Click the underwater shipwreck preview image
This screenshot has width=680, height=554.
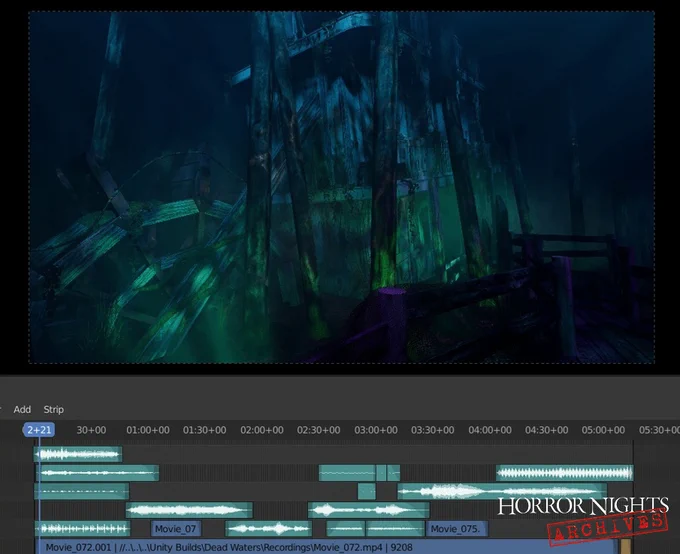coord(342,187)
